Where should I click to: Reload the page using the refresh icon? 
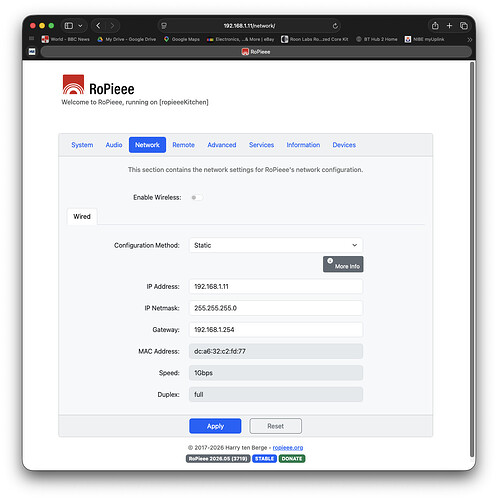tap(335, 26)
